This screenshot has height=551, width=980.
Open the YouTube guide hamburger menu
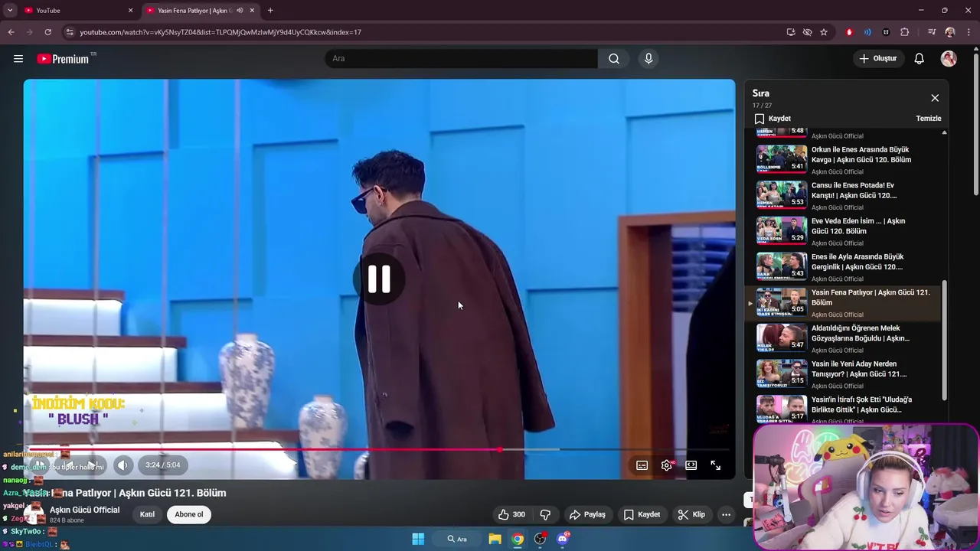18,58
